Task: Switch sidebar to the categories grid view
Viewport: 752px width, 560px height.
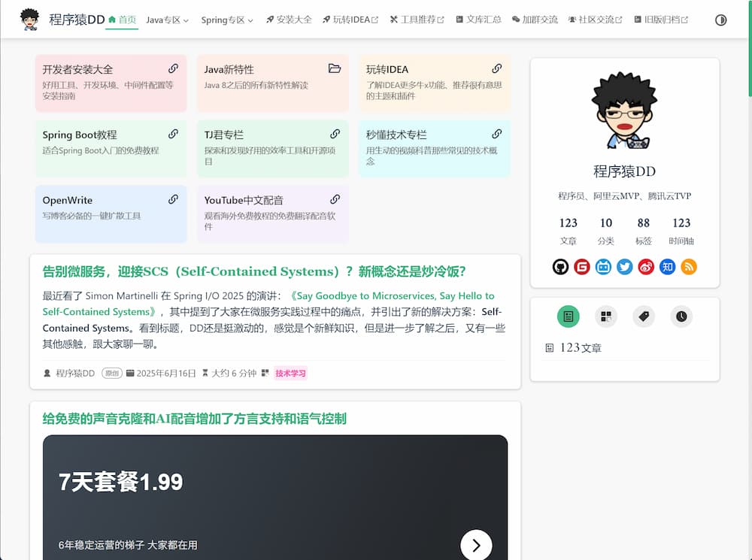Action: pos(606,316)
